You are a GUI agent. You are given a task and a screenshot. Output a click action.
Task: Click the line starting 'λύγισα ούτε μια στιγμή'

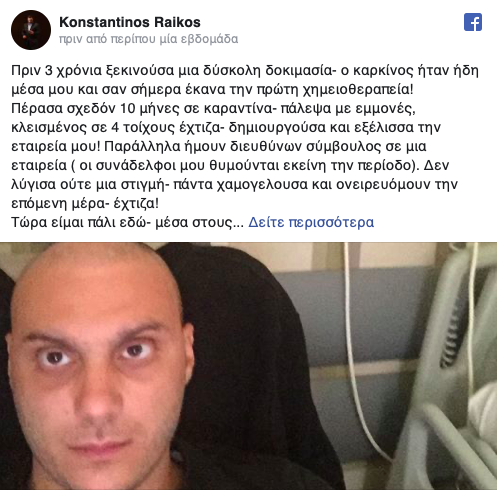(x=234, y=184)
